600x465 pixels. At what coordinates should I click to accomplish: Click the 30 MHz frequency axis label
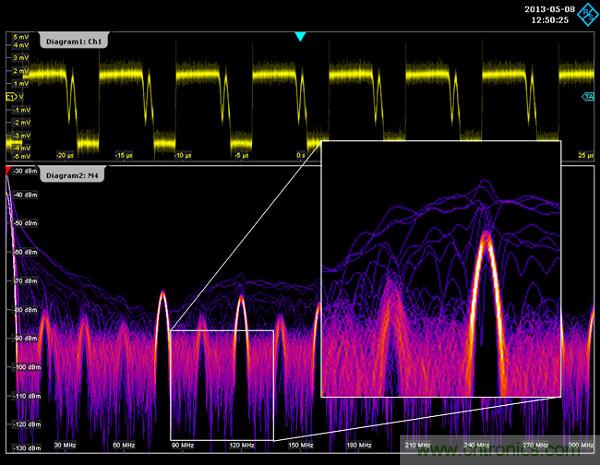[x=65, y=444]
